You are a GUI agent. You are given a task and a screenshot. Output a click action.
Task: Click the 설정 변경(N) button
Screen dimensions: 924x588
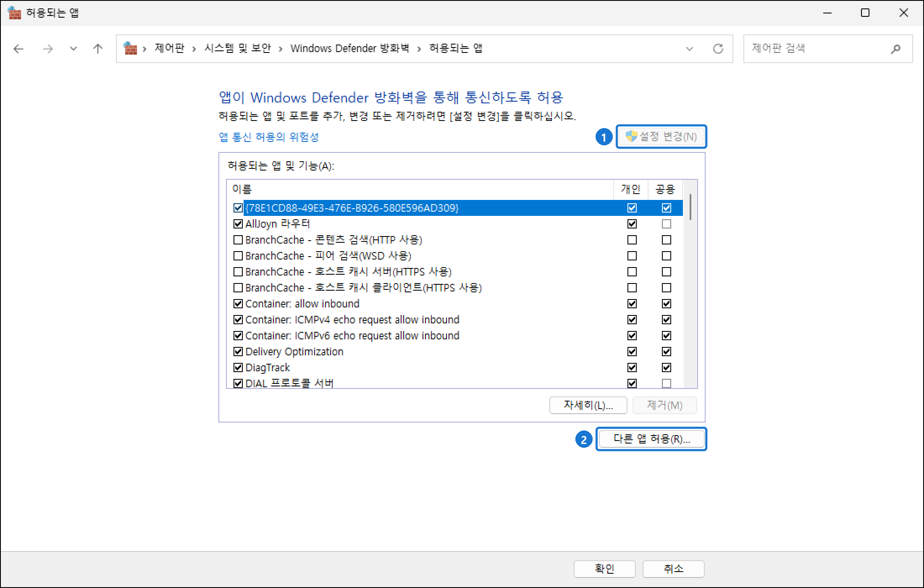[x=661, y=136]
